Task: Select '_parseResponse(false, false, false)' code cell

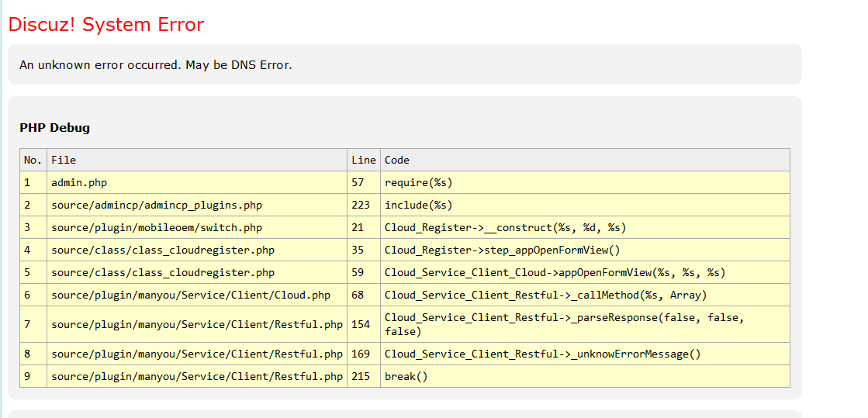Action: point(585,324)
